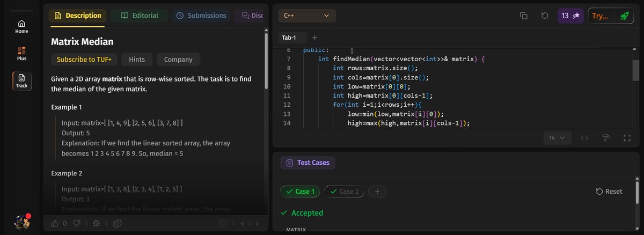Reset the test cases
The image size is (644, 235).
pos(609,192)
